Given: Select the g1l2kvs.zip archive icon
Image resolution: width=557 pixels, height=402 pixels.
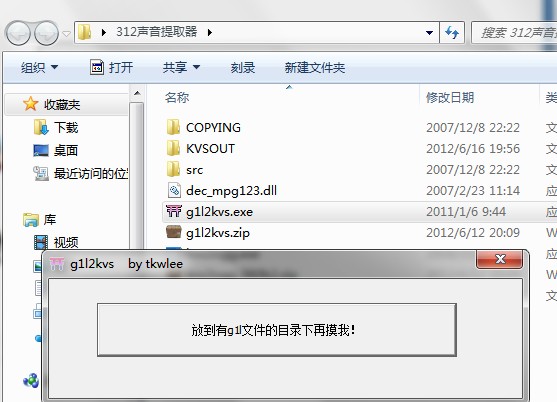Looking at the screenshot, I should (x=174, y=232).
